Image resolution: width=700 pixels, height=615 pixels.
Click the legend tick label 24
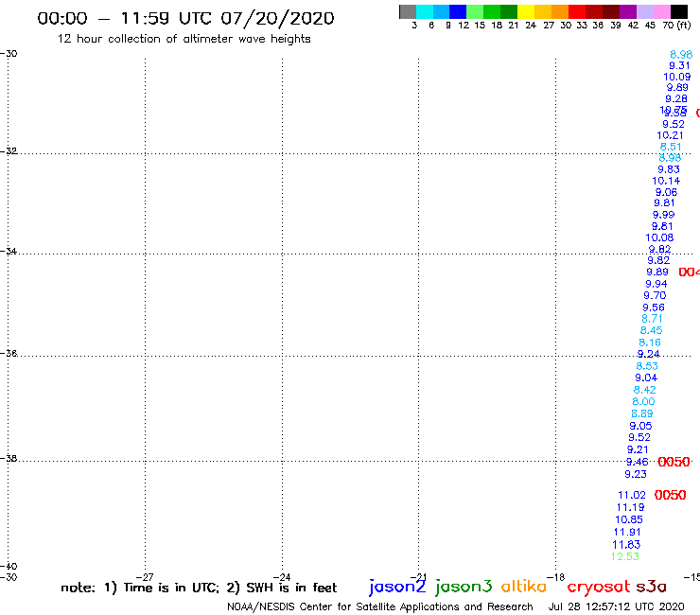click(x=531, y=26)
